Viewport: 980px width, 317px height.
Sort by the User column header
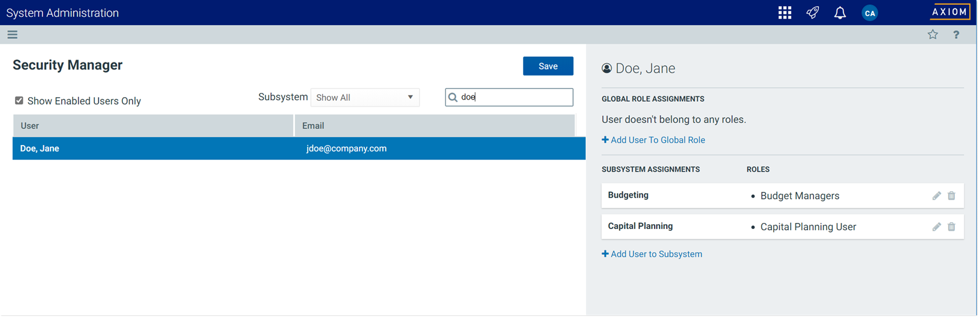153,126
